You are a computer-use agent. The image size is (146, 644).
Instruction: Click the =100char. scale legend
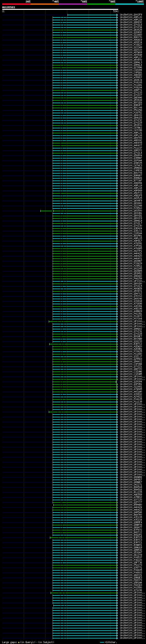[109, 642]
